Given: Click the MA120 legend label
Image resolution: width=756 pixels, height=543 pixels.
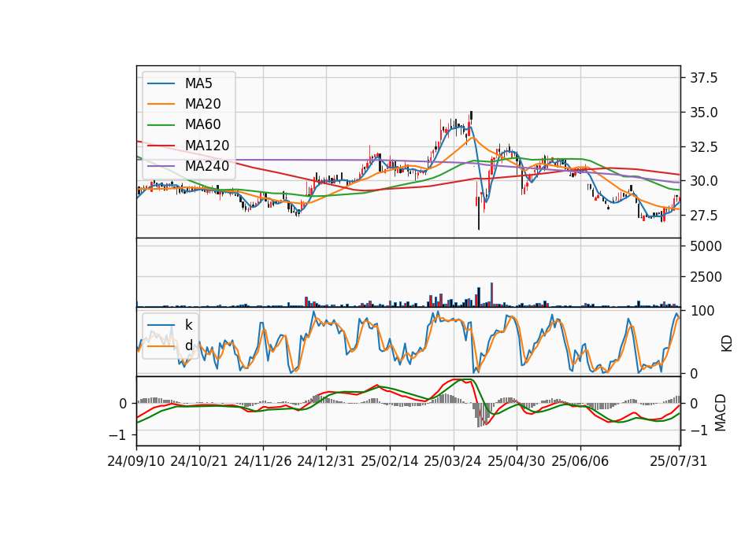Looking at the screenshot, I should coord(207,146).
